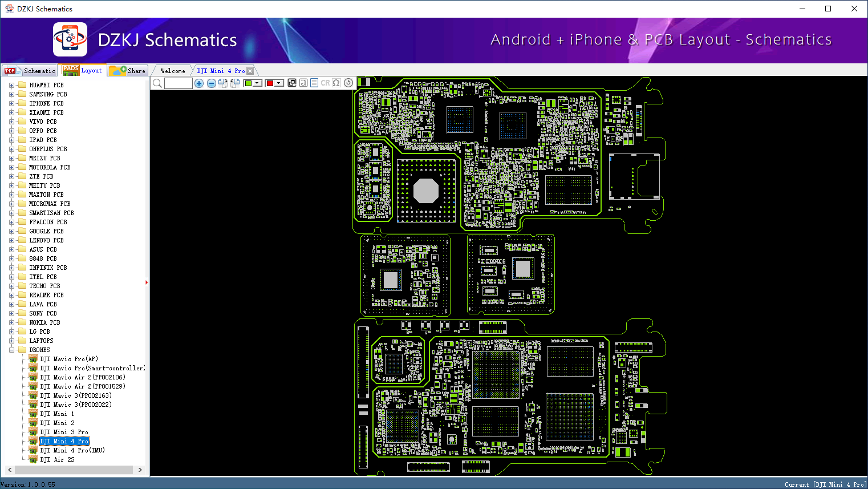Click the circular reset arrow icon

pos(348,83)
